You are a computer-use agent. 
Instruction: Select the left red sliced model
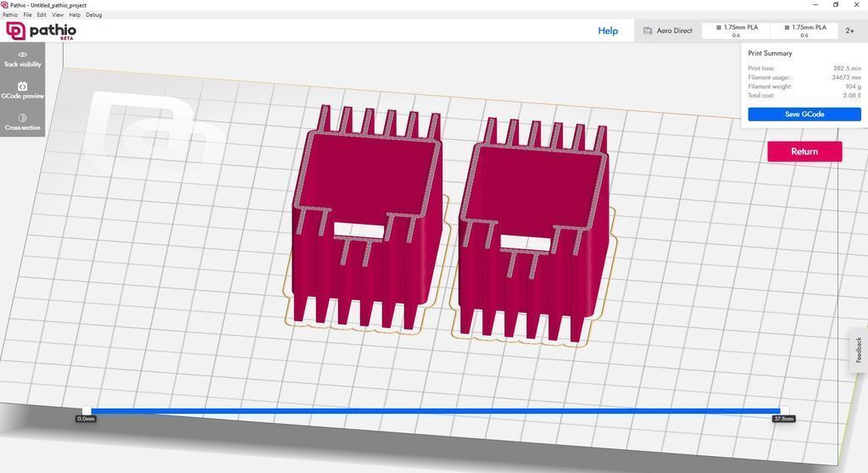368,216
